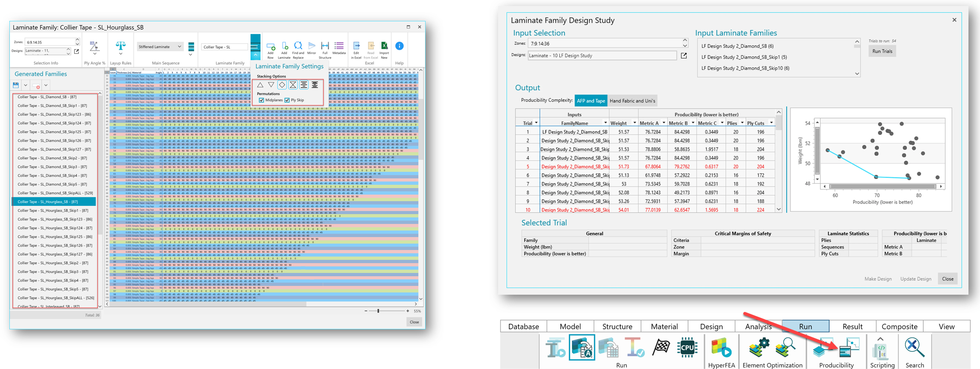This screenshot has height=369, width=980.
Task: Open the Metadata tool
Action: pos(339,46)
